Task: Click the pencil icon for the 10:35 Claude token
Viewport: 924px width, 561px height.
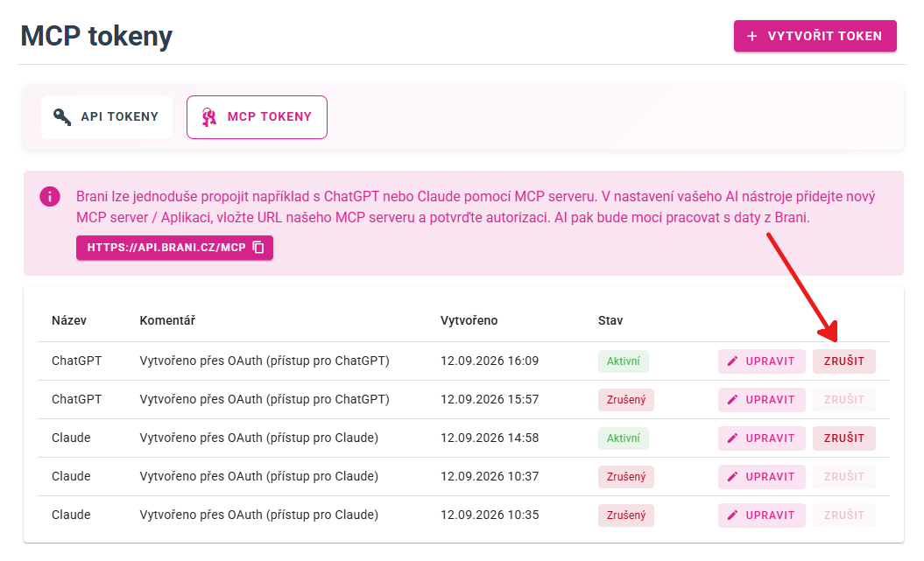Action: (732, 515)
